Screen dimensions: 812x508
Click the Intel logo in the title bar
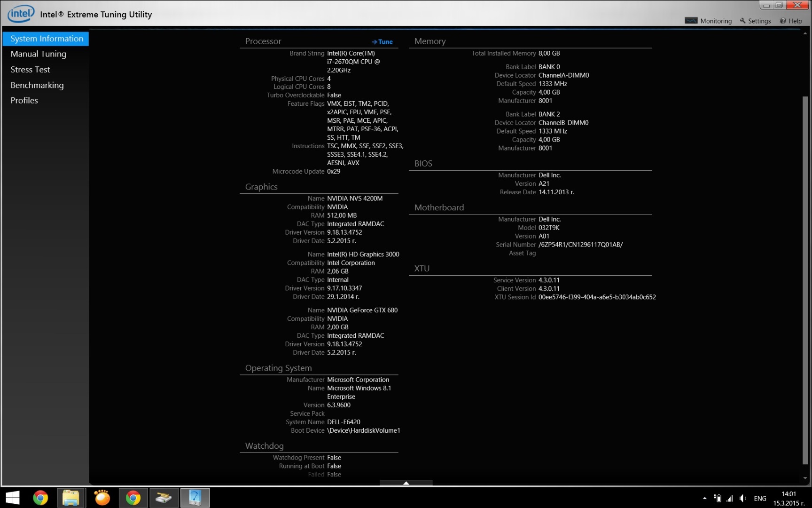tap(21, 14)
